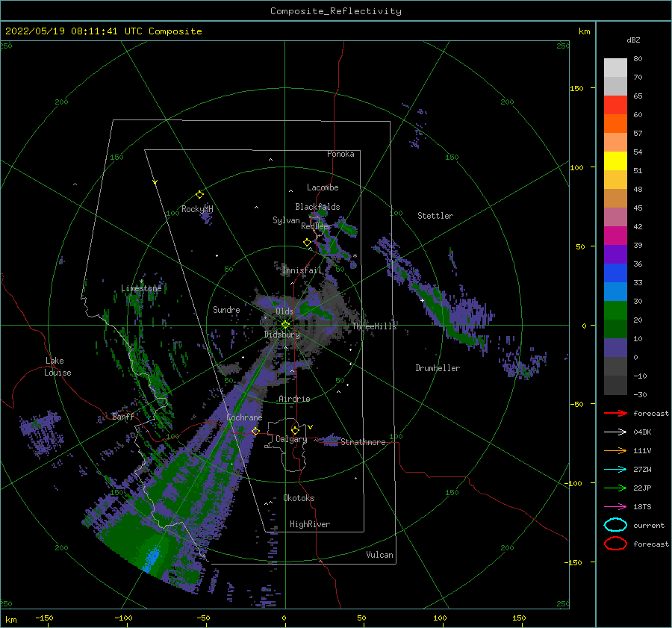Click the Calgary city label
This screenshot has width=672, height=628.
click(x=291, y=439)
